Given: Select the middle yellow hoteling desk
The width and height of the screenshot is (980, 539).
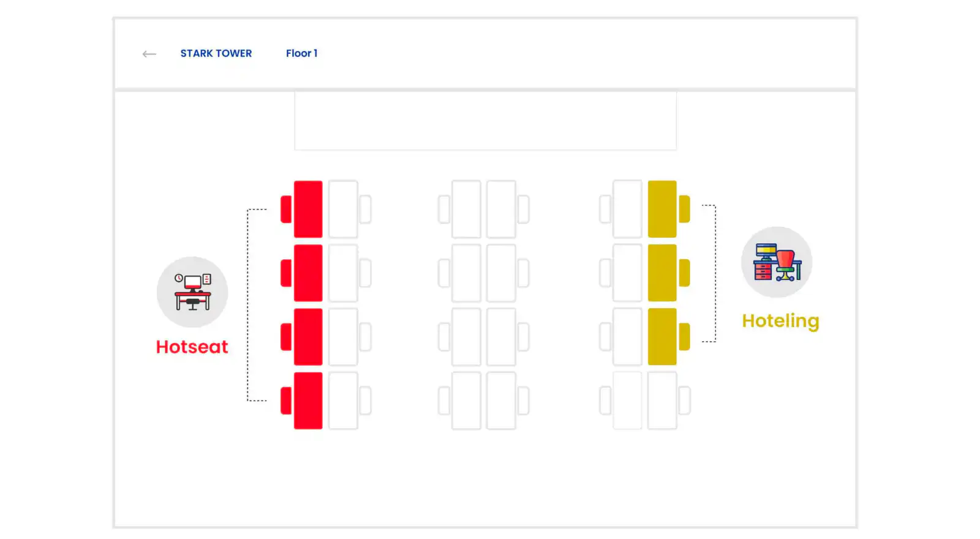Looking at the screenshot, I should (662, 273).
